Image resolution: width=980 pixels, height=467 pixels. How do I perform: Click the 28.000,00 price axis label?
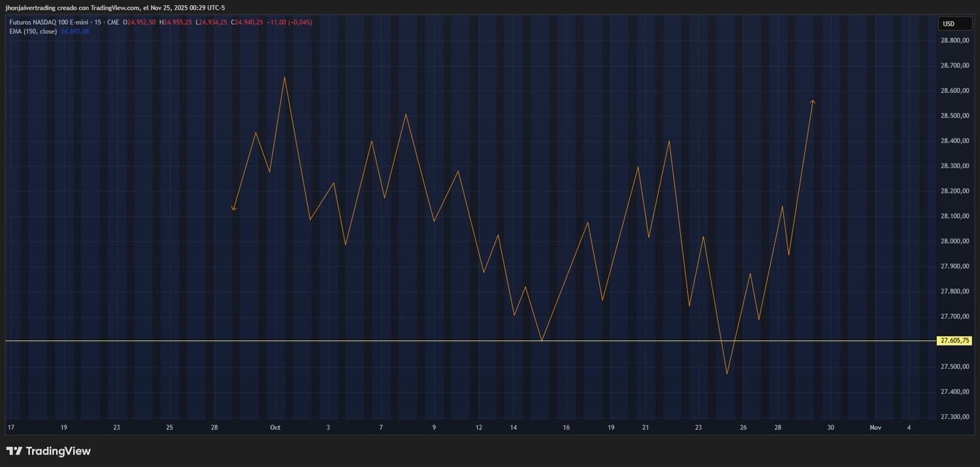click(954, 241)
